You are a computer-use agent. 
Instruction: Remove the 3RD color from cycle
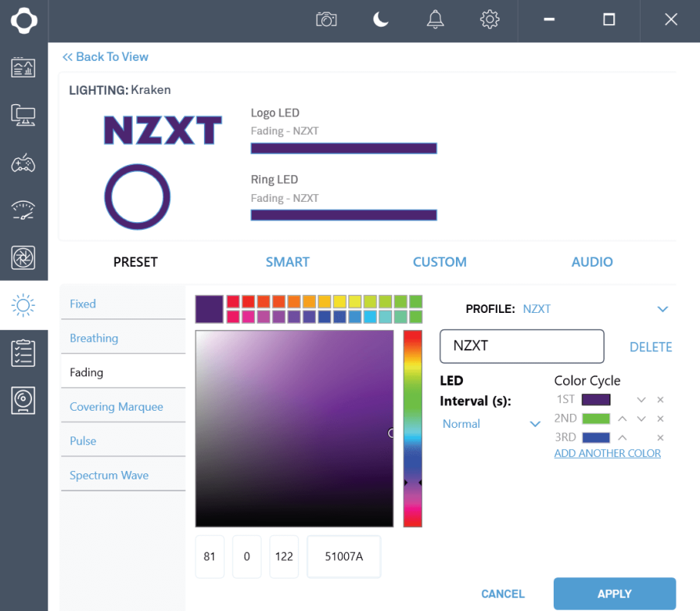(660, 437)
